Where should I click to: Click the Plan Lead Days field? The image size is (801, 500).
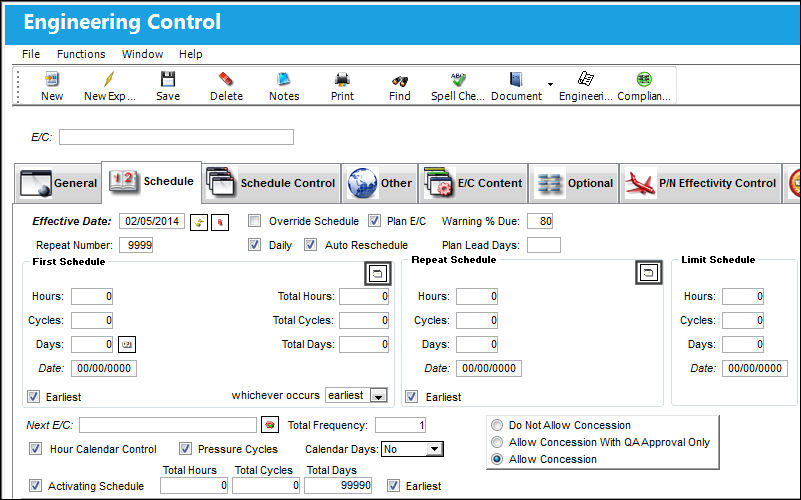coord(544,245)
